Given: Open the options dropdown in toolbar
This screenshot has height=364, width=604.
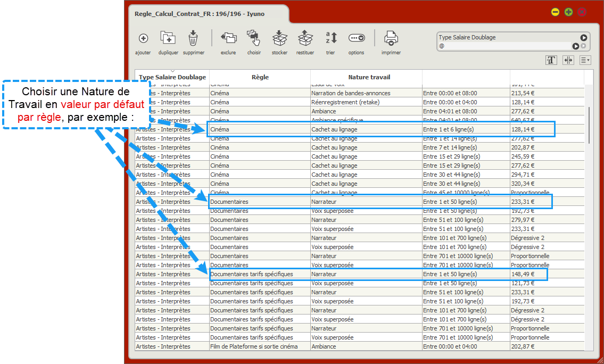Looking at the screenshot, I should (356, 38).
